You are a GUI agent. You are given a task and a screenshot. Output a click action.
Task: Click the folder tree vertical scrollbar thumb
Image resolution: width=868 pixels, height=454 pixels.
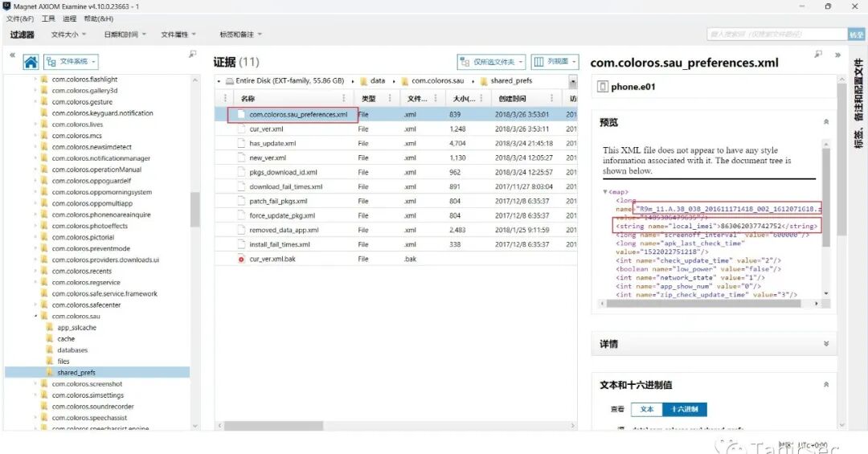tap(194, 209)
